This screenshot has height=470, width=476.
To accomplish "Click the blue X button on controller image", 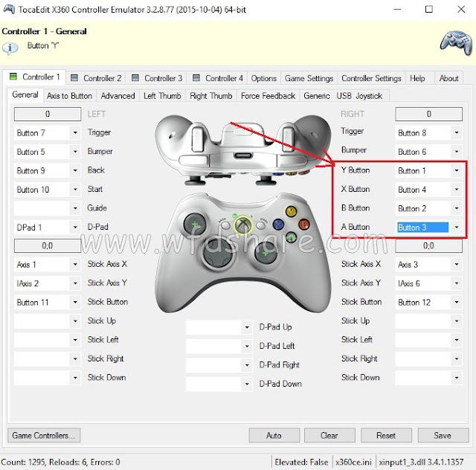I will 278,225.
